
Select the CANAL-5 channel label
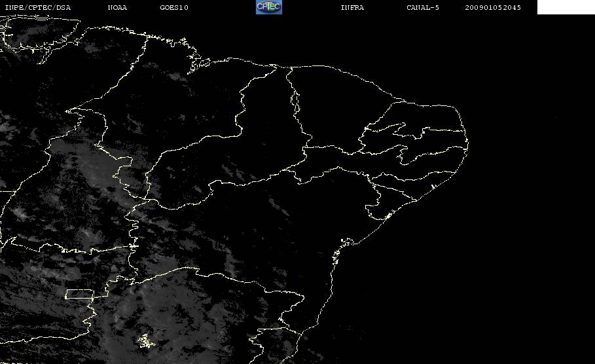point(423,8)
